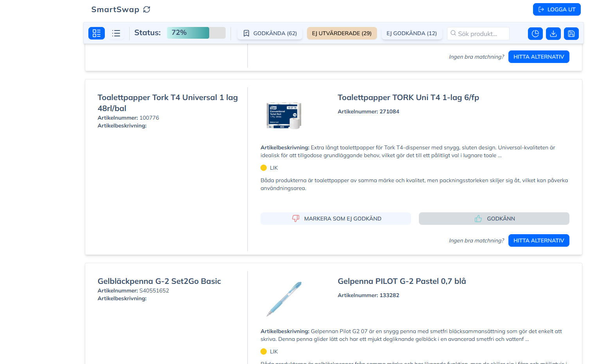Download the product list
The width and height of the screenshot is (614, 364).
tap(553, 34)
